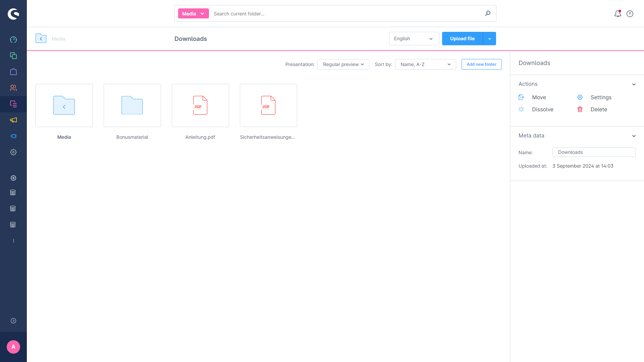Open the user avatar A menu
The width and height of the screenshot is (644, 362).
tap(13, 347)
